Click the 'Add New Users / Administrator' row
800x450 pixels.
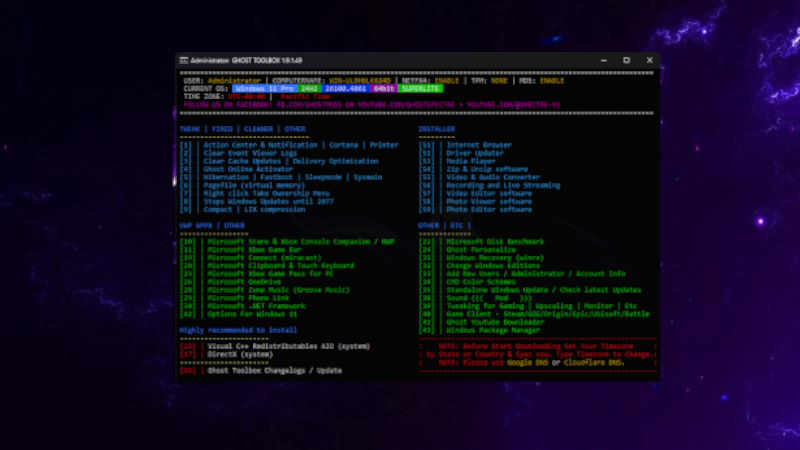[522, 274]
